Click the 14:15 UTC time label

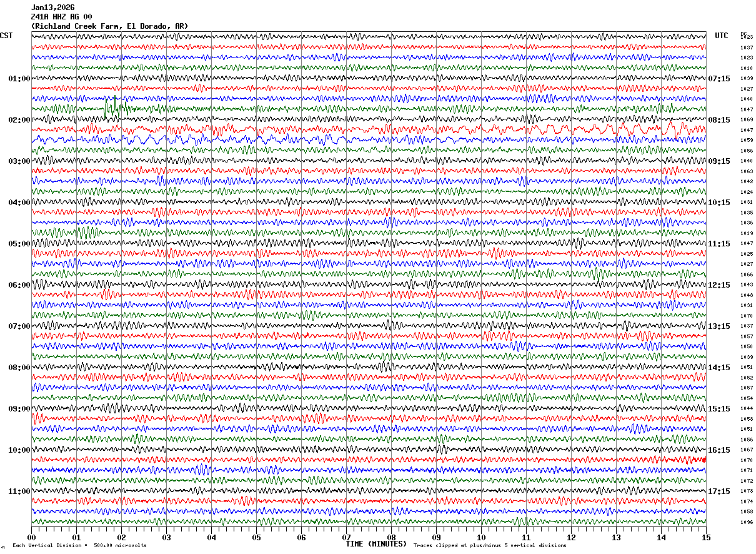click(719, 368)
